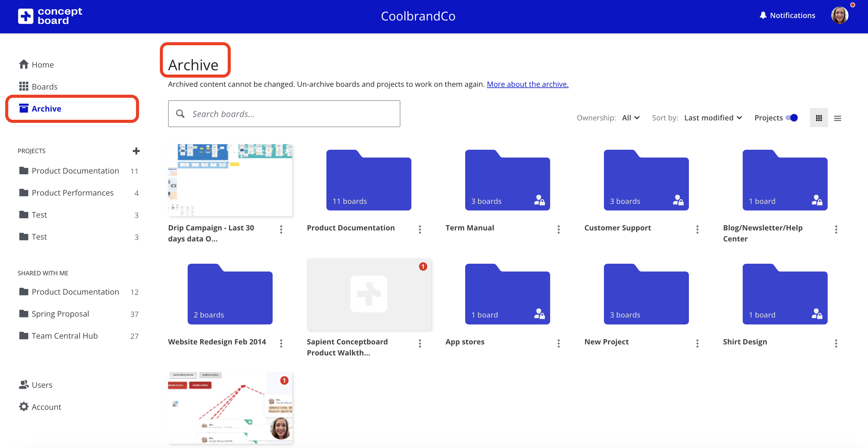
Task: Go to Home in sidebar
Action: [x=42, y=65]
